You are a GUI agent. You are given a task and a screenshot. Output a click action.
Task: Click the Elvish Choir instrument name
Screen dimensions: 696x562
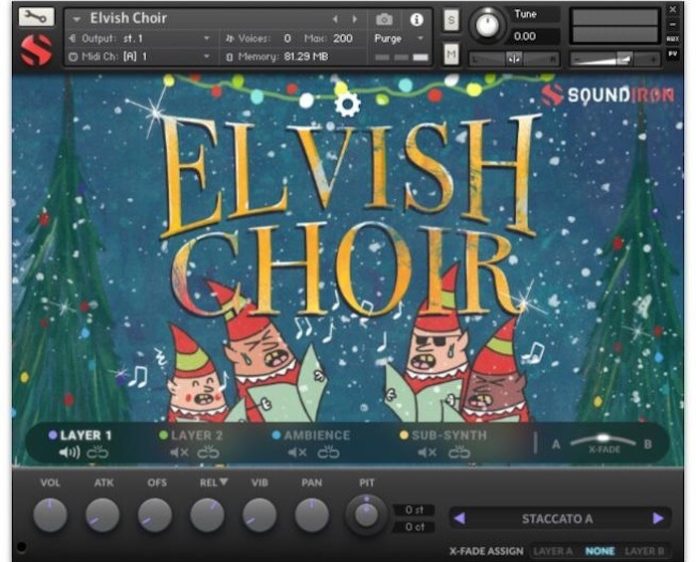click(128, 18)
